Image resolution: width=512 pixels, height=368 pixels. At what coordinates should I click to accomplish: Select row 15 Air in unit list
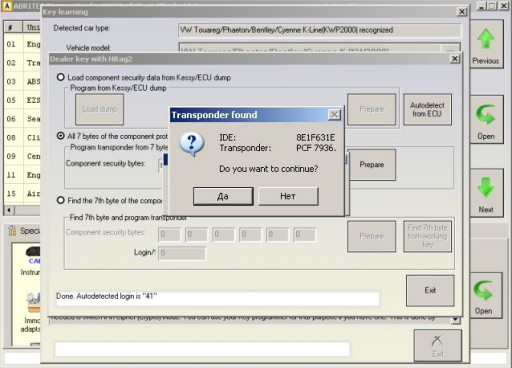22,193
